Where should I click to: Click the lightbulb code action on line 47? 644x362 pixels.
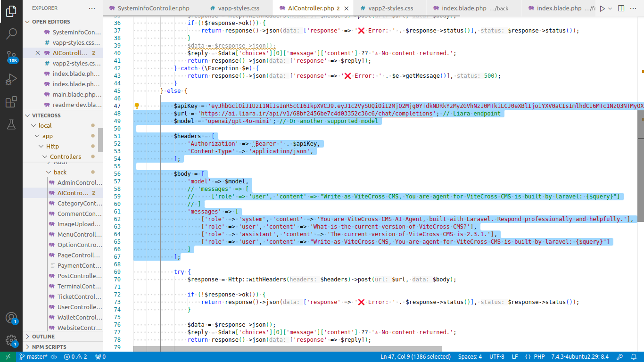pyautogui.click(x=137, y=106)
